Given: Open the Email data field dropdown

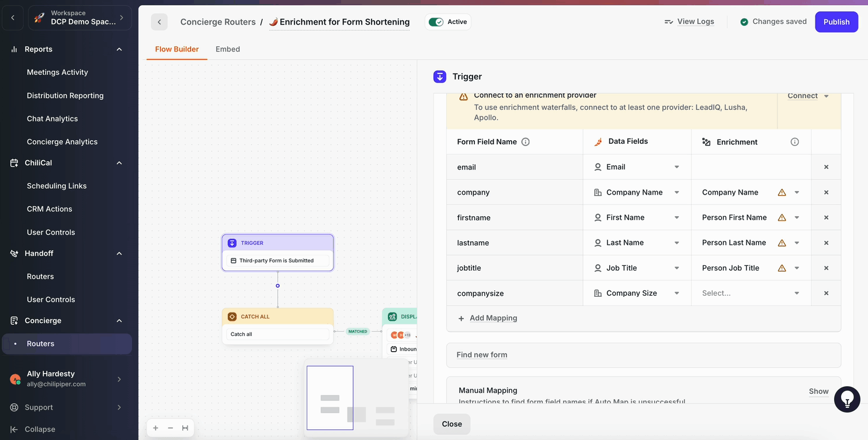Looking at the screenshot, I should tap(637, 167).
